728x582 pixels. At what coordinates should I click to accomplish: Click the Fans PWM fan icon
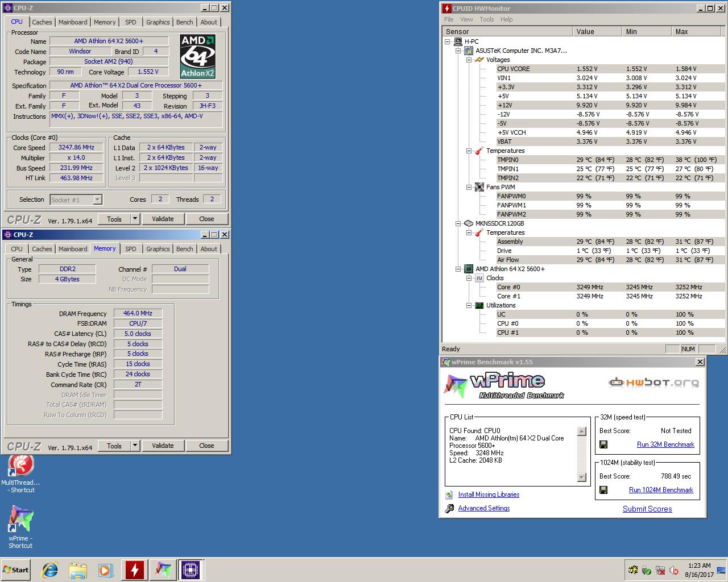point(479,187)
